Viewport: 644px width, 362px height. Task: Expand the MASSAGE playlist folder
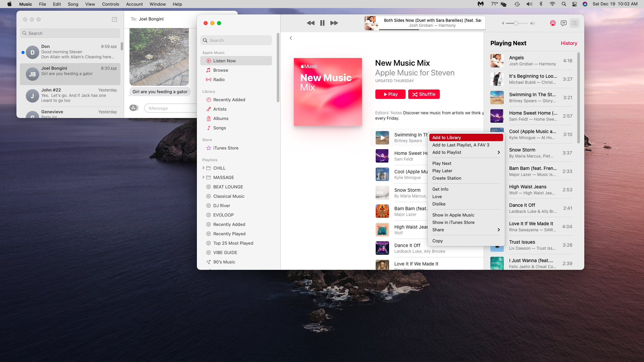(203, 177)
